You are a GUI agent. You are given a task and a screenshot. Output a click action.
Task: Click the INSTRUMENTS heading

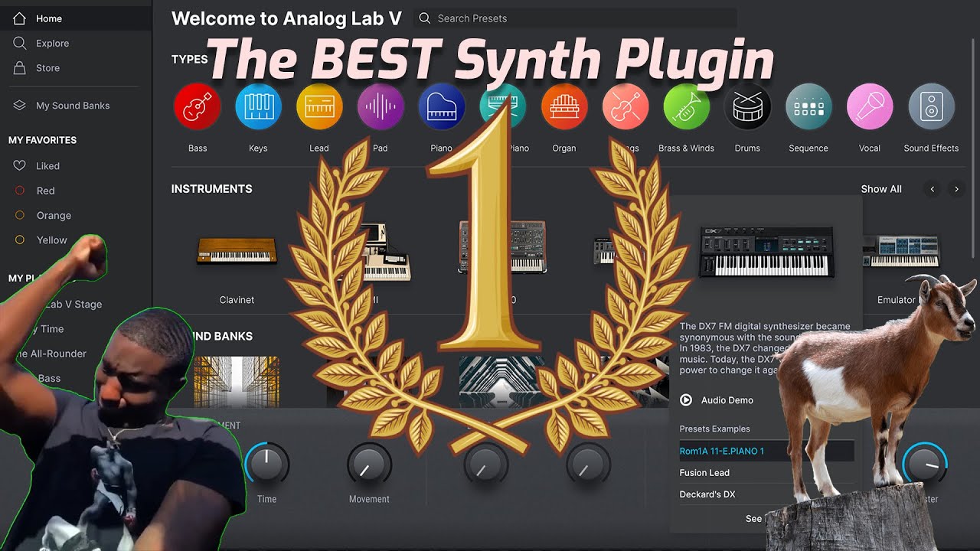coord(211,189)
